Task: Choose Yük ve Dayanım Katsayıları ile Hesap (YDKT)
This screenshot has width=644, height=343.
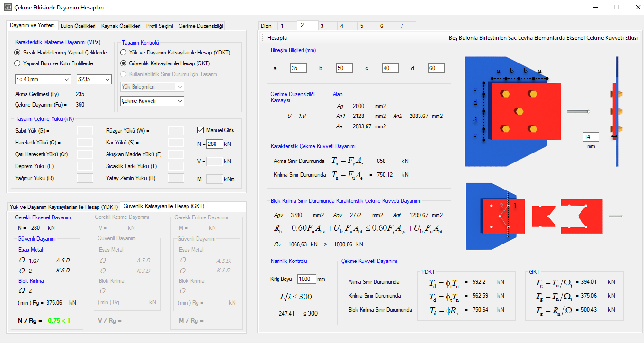Action: [x=175, y=53]
